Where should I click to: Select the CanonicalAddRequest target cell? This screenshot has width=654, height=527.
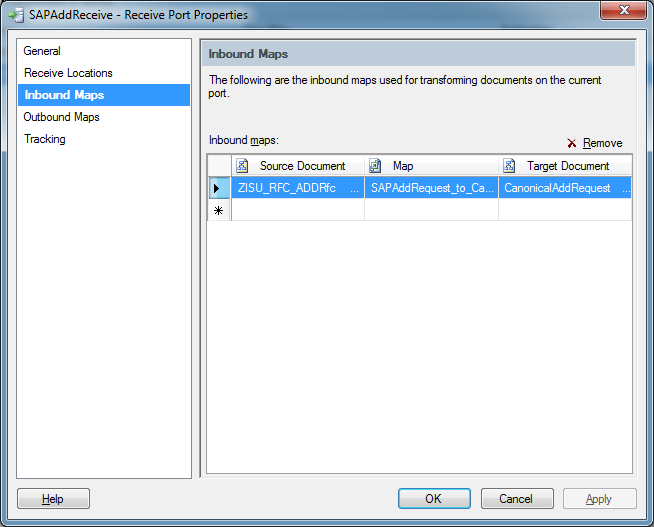565,188
